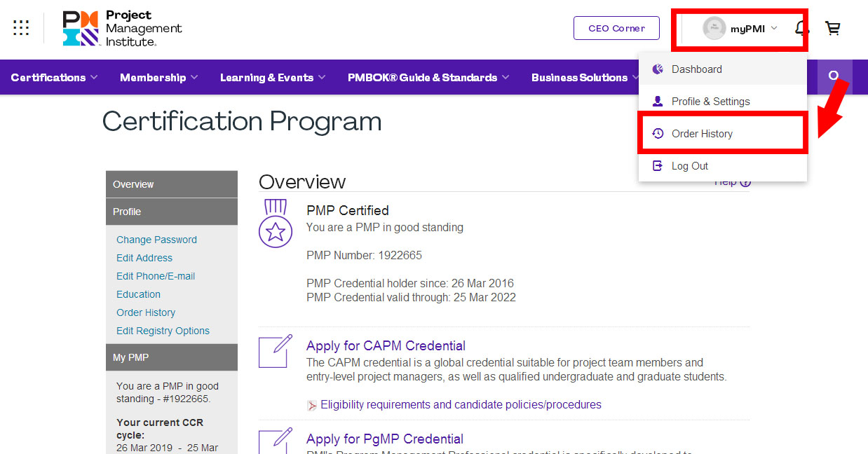Click "You are a PMP in good standing" under PMP Certified

[385, 227]
